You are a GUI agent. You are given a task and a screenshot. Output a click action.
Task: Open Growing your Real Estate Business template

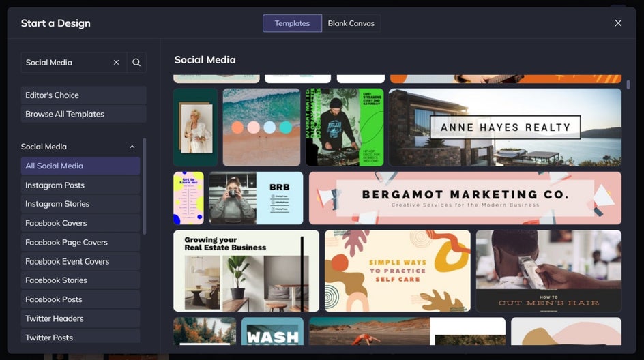[246, 271]
